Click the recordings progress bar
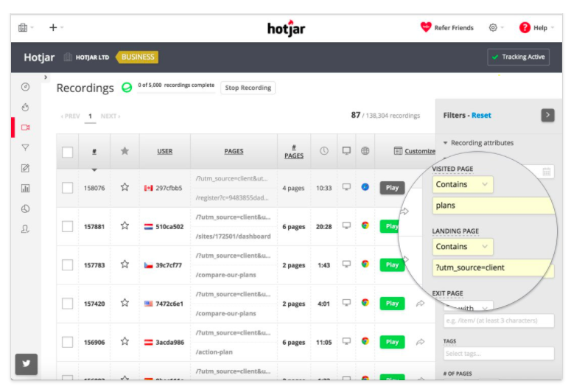 [x=176, y=94]
